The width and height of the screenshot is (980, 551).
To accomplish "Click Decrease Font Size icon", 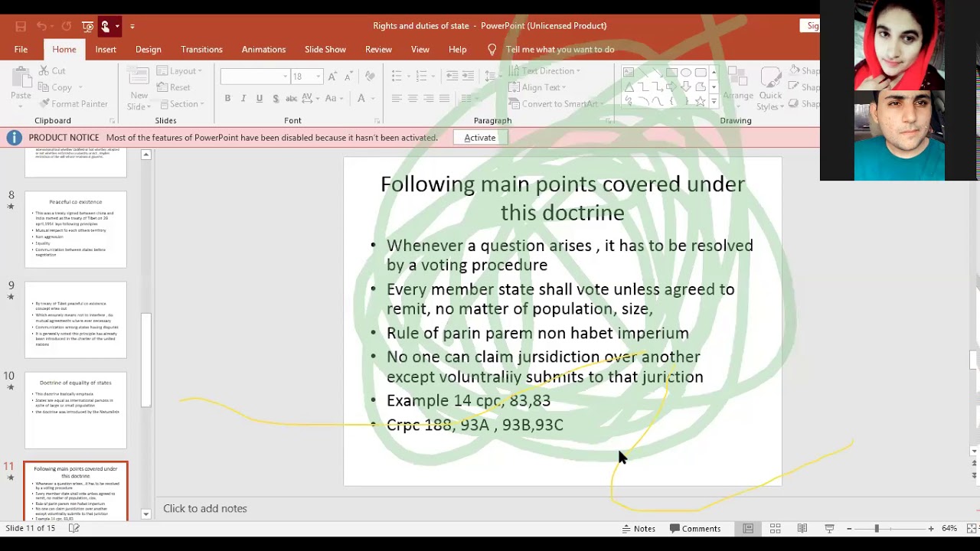I will coord(348,77).
